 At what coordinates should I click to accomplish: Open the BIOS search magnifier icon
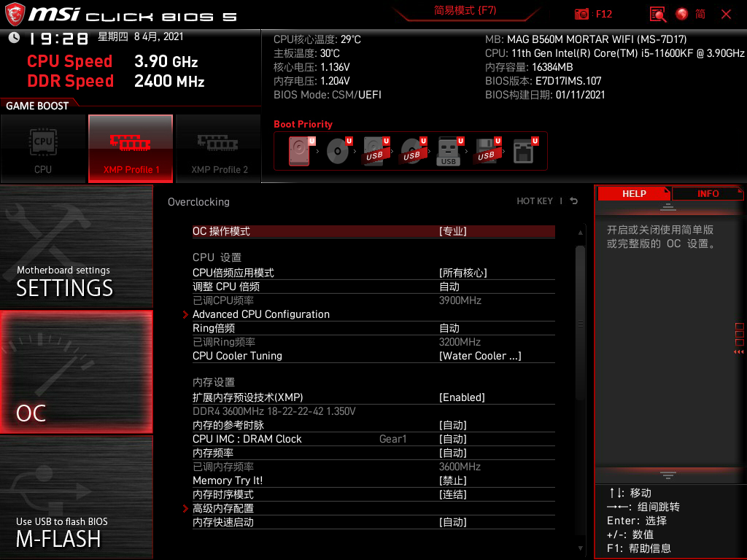[658, 15]
